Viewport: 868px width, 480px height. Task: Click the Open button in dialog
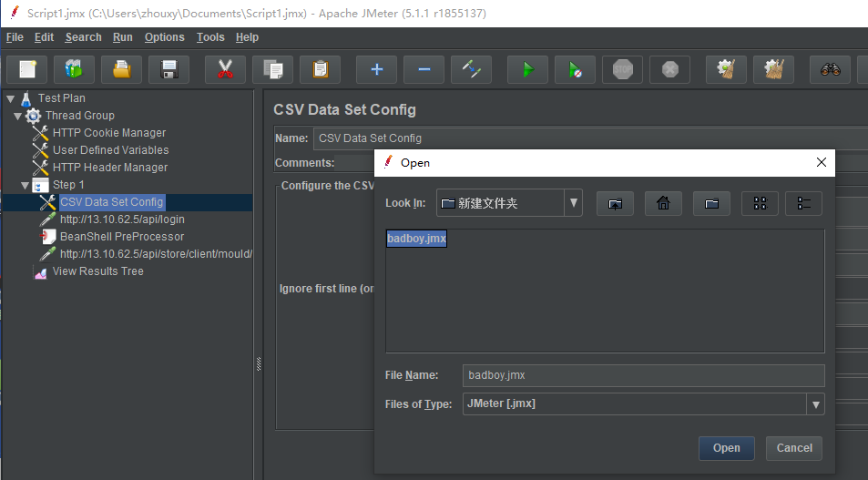coord(726,448)
